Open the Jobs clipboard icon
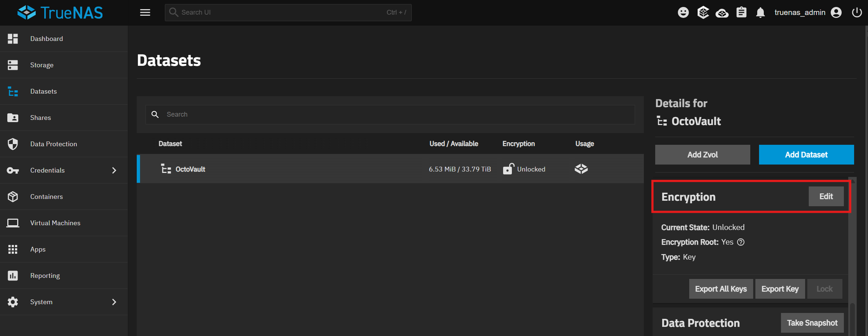 pos(741,12)
